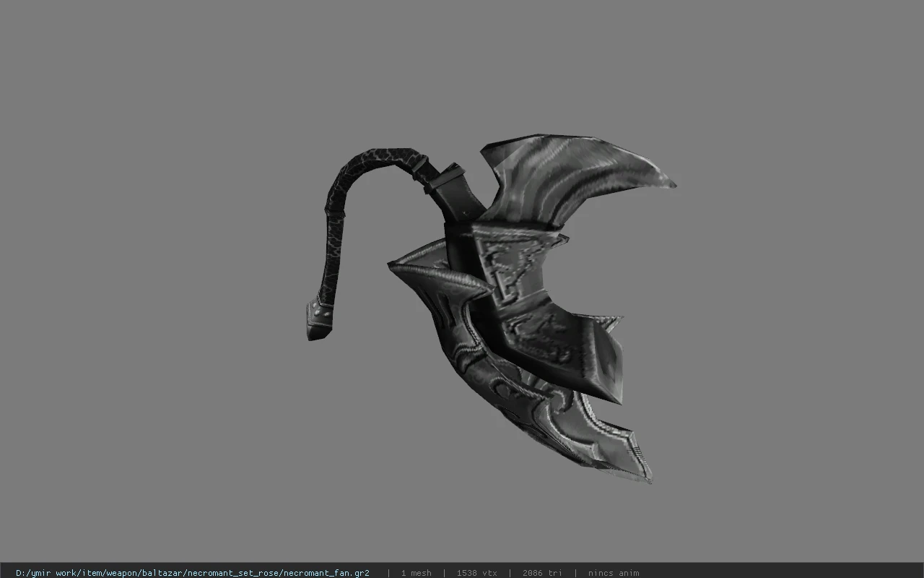924x578 pixels.
Task: Click the necromant fan 3D model in viewport
Action: click(491, 309)
